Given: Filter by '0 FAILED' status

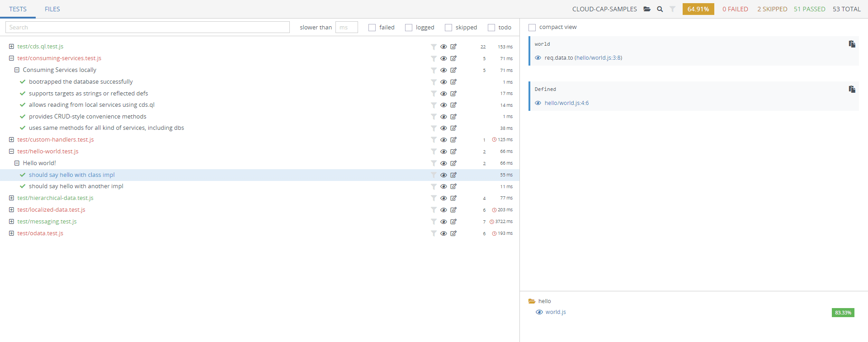Looking at the screenshot, I should (x=735, y=9).
